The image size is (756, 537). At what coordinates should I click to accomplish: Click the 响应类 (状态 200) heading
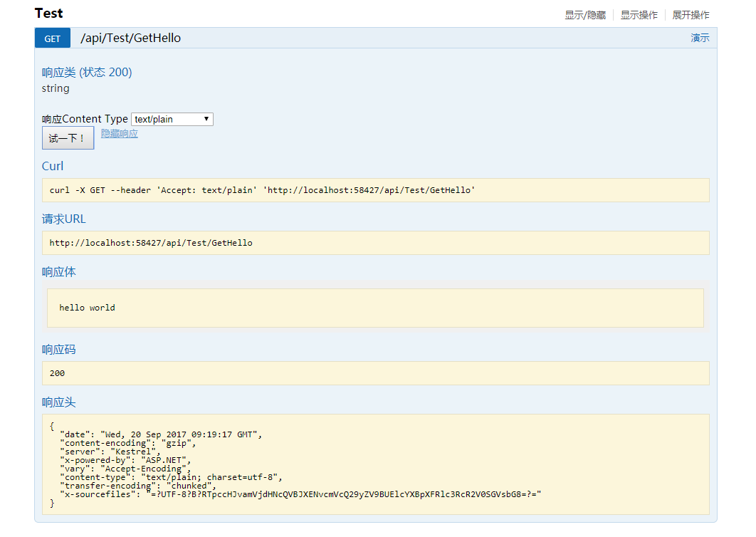[87, 73]
